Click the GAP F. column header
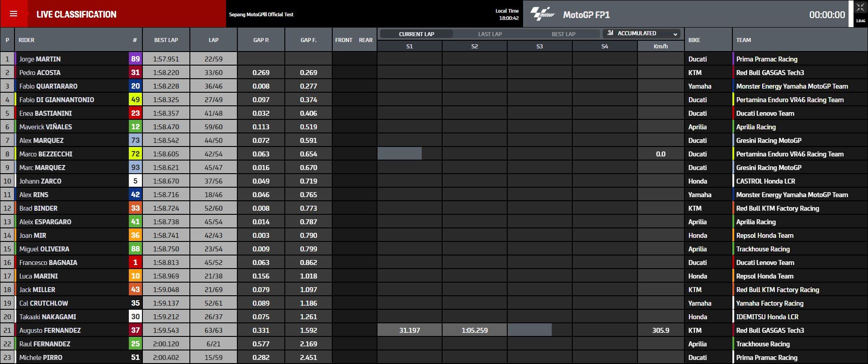This screenshot has width=868, height=364. click(x=308, y=40)
